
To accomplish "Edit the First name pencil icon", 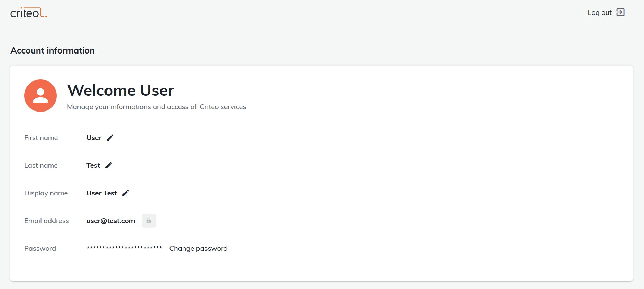I will coord(110,138).
